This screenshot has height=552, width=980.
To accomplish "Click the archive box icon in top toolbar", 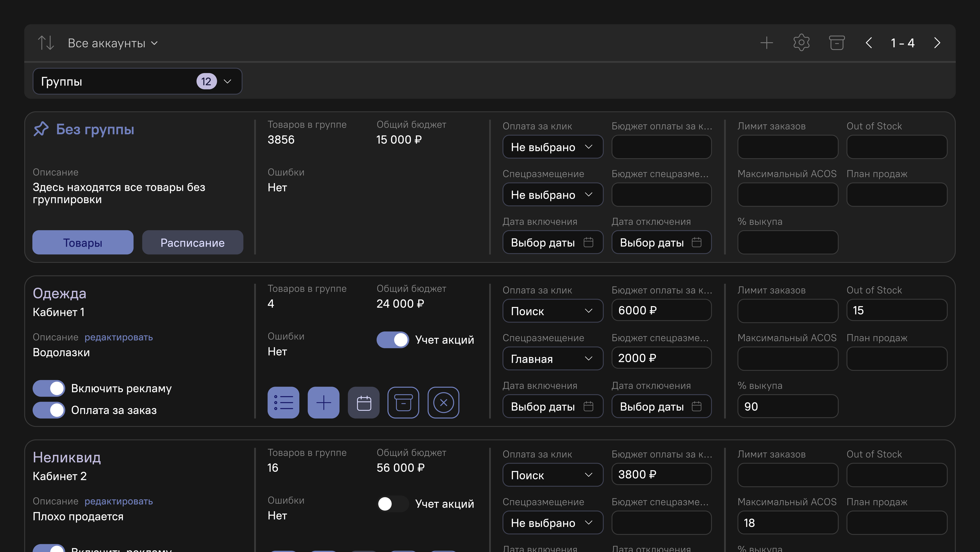I will tap(836, 43).
